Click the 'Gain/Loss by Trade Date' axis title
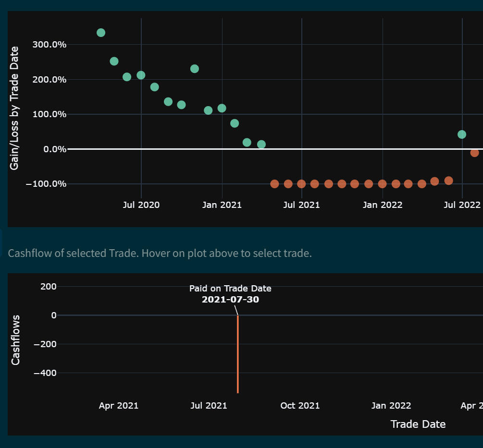Image resolution: width=483 pixels, height=448 pixels. tap(15, 108)
